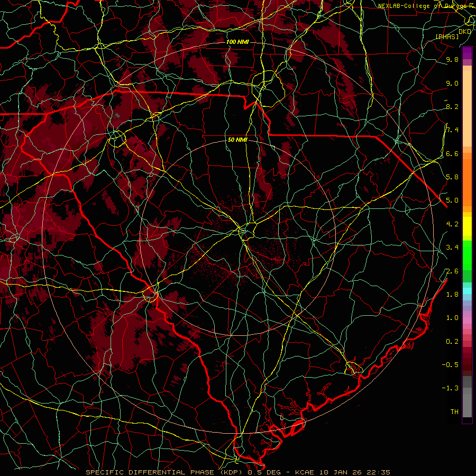
Task: Pick the cyan segment of the color bar
Action: 467,290
